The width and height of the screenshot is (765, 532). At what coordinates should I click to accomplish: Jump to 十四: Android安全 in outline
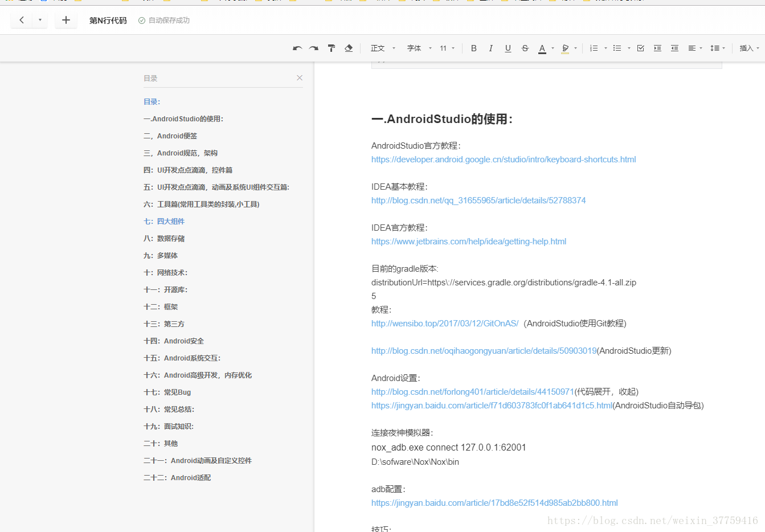click(174, 341)
